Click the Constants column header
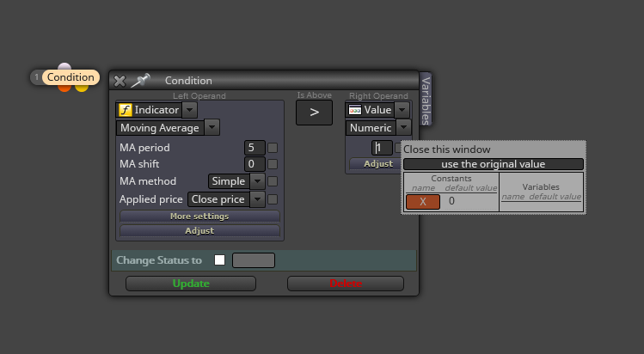This screenshot has height=354, width=644. tap(451, 179)
